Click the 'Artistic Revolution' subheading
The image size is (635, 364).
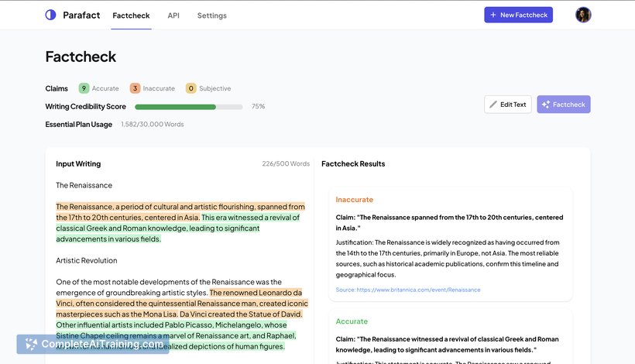[x=86, y=261]
